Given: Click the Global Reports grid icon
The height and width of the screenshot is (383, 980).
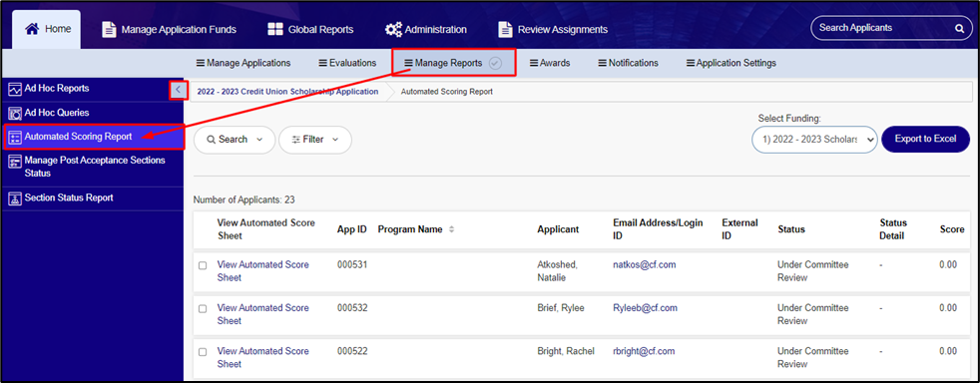Looking at the screenshot, I should click(x=275, y=29).
